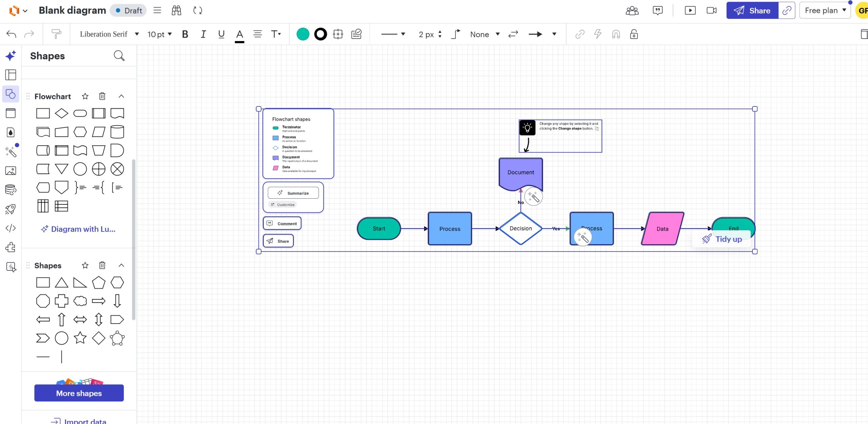Open the 10 pt font size dropdown
The image size is (868, 424).
(160, 34)
